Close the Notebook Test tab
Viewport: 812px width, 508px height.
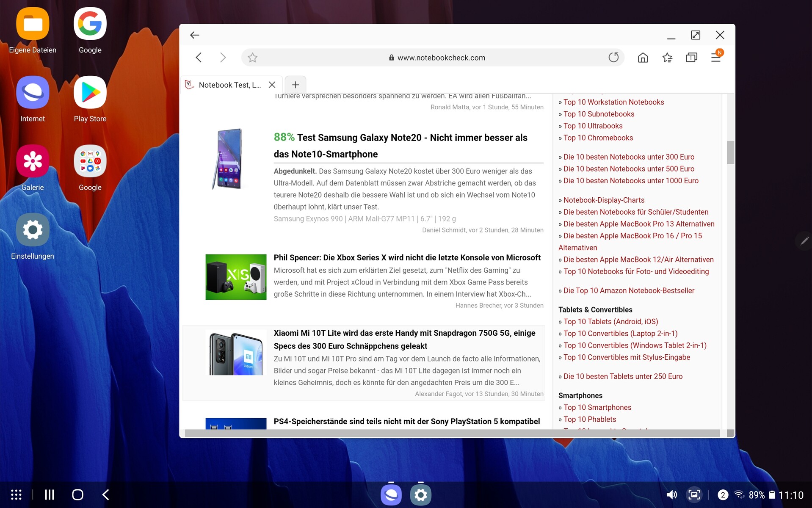click(272, 85)
